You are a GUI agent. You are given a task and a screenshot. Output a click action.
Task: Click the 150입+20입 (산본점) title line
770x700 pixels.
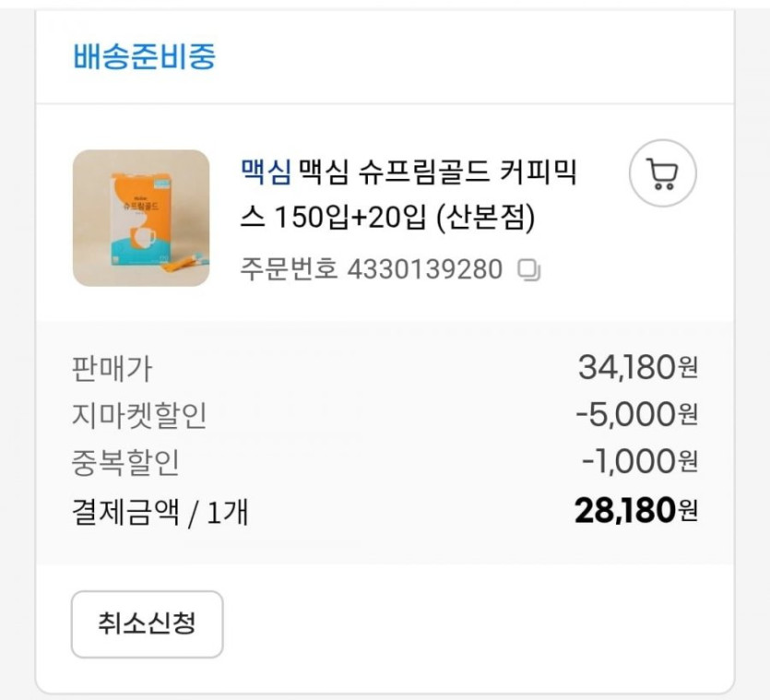pyautogui.click(x=387, y=219)
